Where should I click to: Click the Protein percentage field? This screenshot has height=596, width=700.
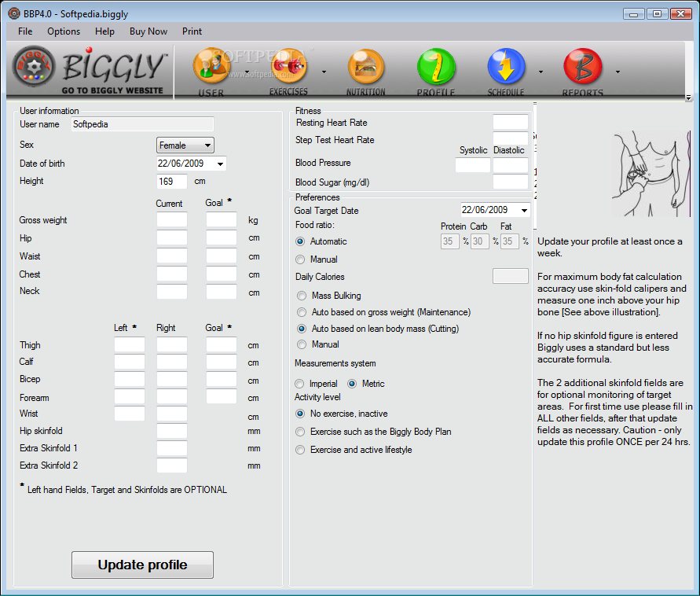coord(450,241)
